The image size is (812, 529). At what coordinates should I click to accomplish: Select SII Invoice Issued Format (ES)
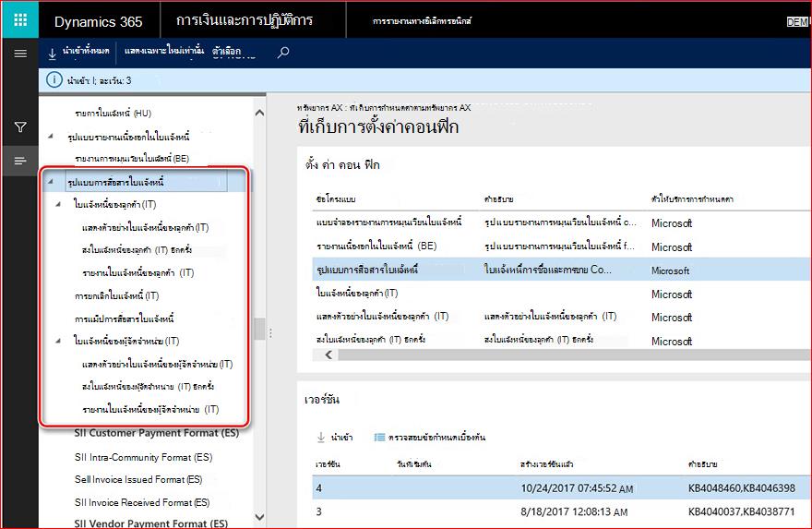point(138,480)
